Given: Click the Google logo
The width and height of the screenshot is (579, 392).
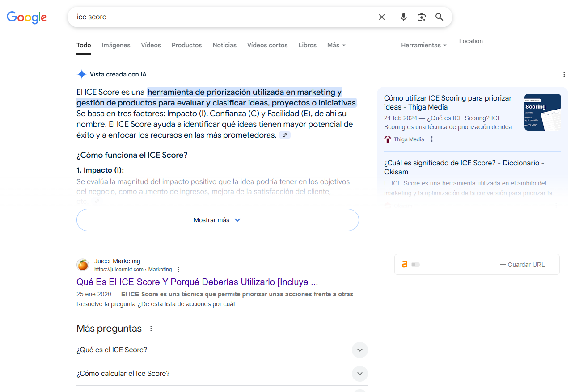Looking at the screenshot, I should pos(27,17).
